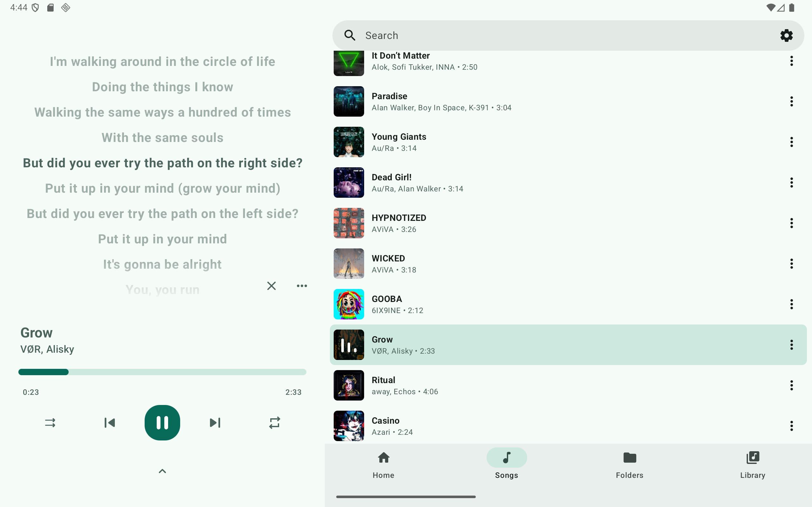
Task: Skip to the next track
Action: tap(215, 422)
